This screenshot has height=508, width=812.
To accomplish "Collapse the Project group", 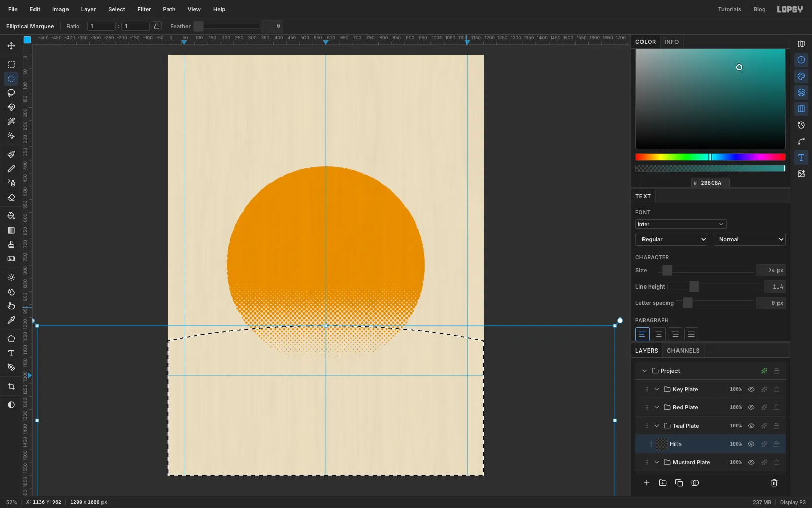I will (x=645, y=371).
